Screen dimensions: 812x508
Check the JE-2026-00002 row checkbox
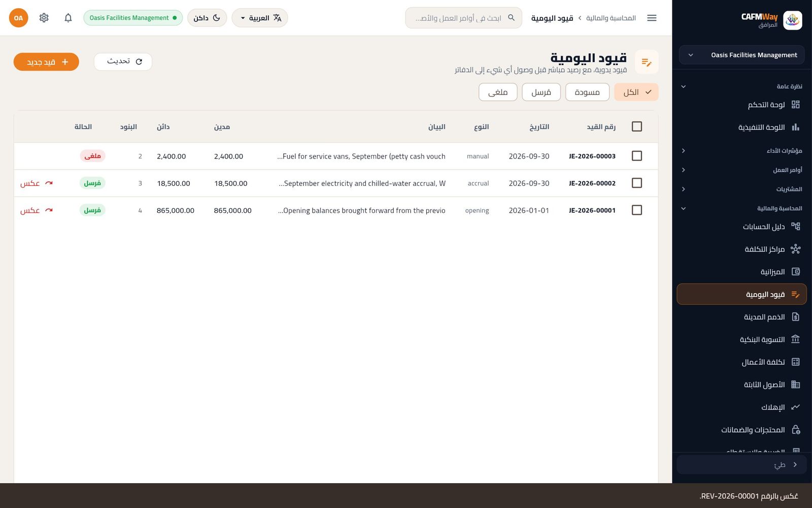tap(637, 183)
